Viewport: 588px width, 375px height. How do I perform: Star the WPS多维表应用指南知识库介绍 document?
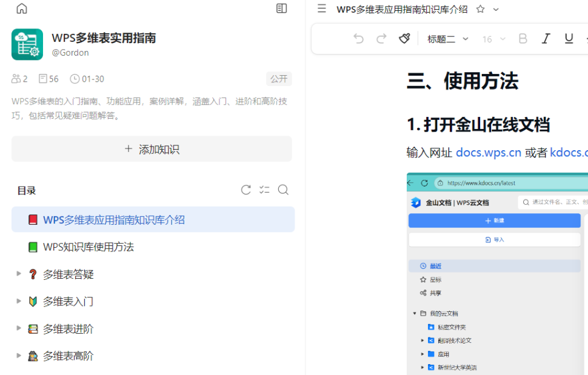(480, 9)
